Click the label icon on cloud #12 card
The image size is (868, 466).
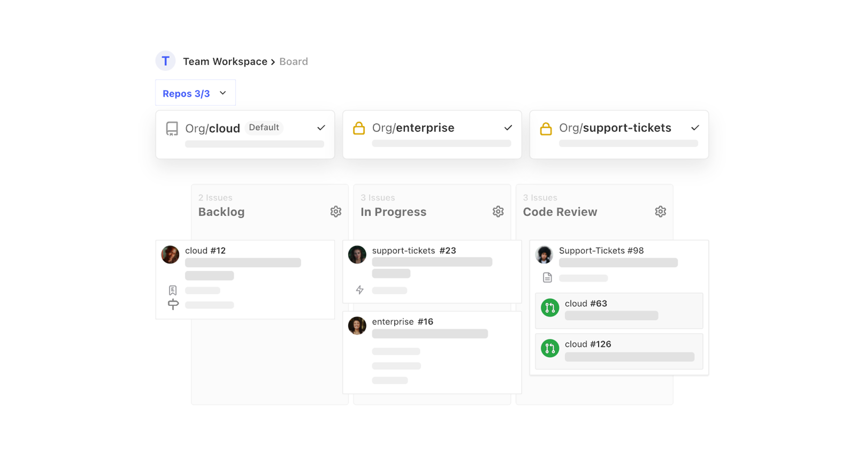tap(173, 290)
